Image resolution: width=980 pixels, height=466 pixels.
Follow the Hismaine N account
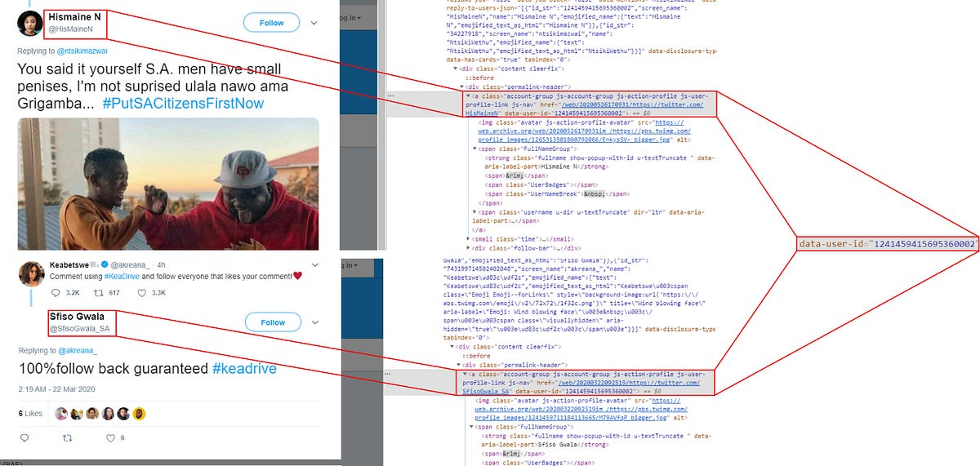[x=272, y=23]
